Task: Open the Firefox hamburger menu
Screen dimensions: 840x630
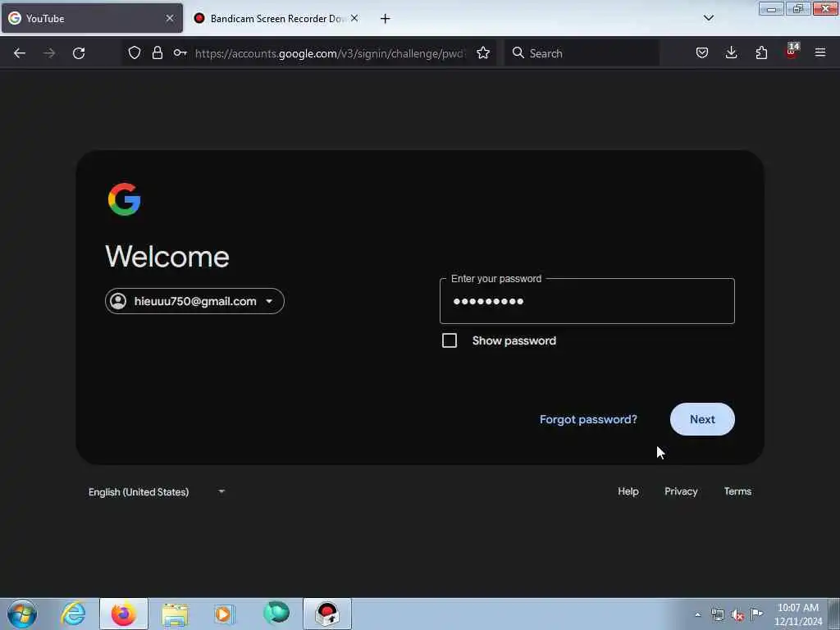Action: pyautogui.click(x=820, y=52)
